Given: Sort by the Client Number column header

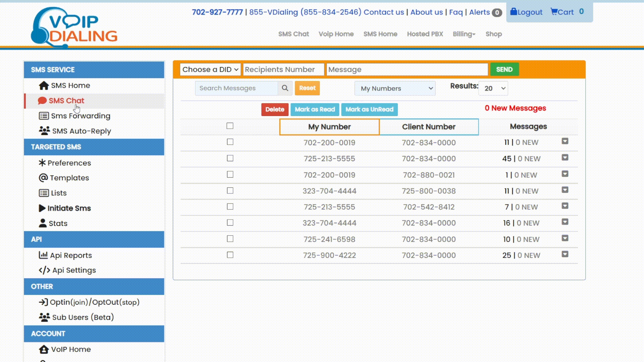Looking at the screenshot, I should pyautogui.click(x=429, y=127).
